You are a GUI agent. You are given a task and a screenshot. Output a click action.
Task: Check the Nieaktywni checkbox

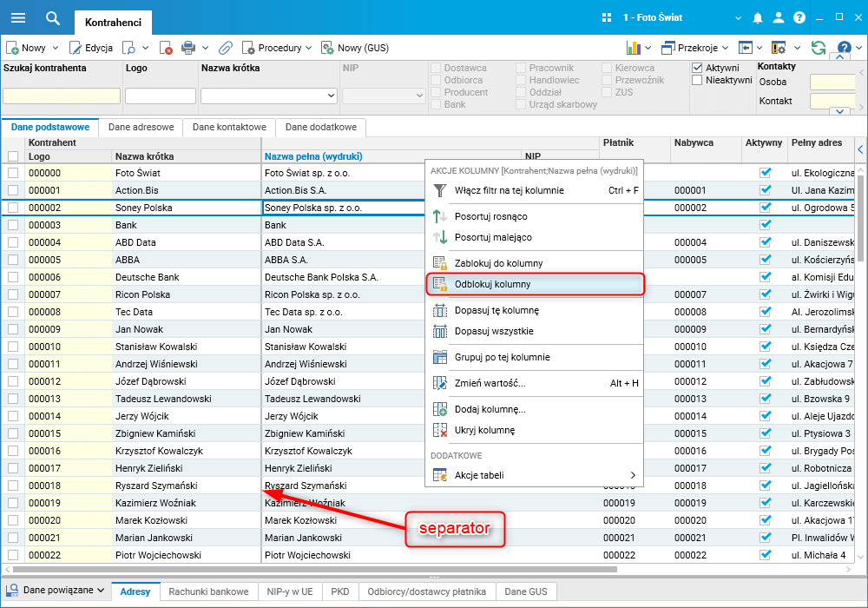(x=698, y=80)
